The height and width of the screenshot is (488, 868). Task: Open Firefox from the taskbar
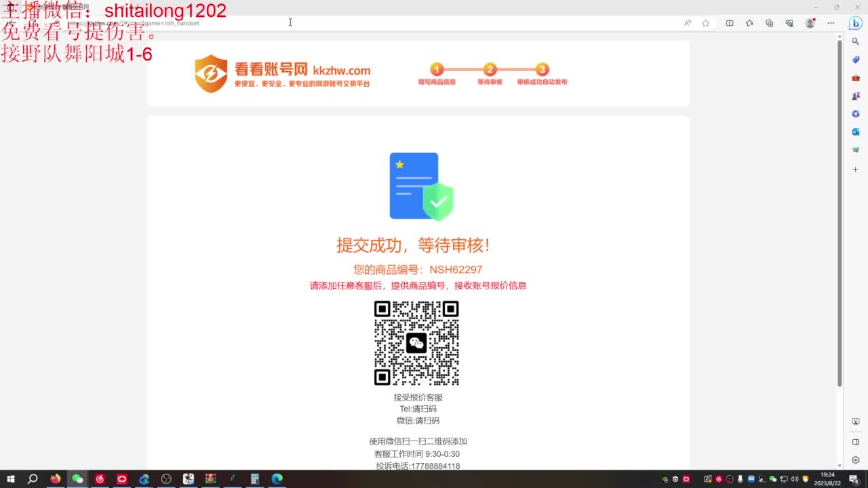point(56,479)
